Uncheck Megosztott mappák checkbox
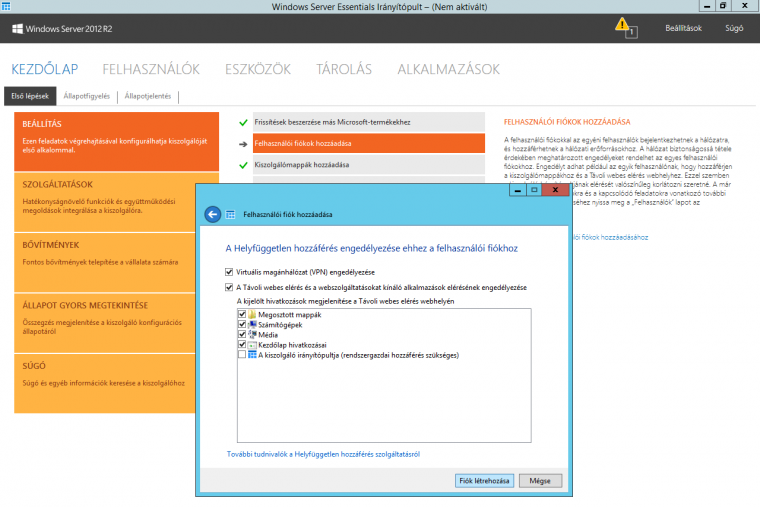 pyautogui.click(x=242, y=314)
